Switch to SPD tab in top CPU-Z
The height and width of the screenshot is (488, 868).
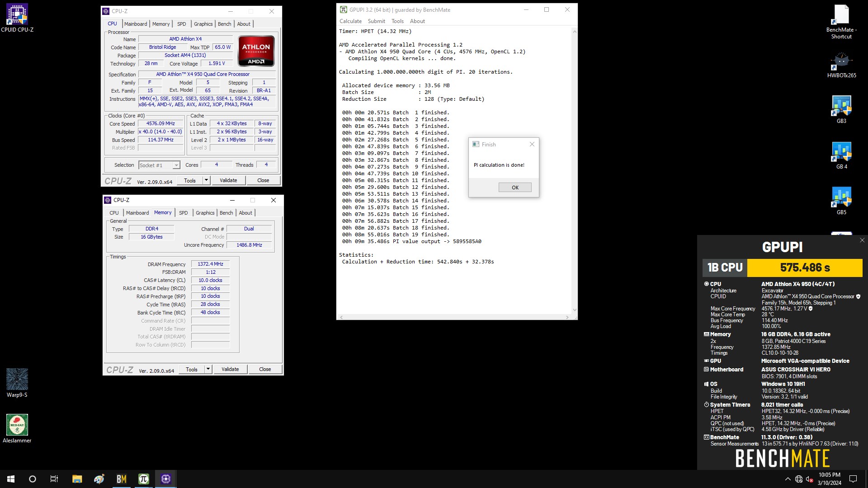point(182,24)
